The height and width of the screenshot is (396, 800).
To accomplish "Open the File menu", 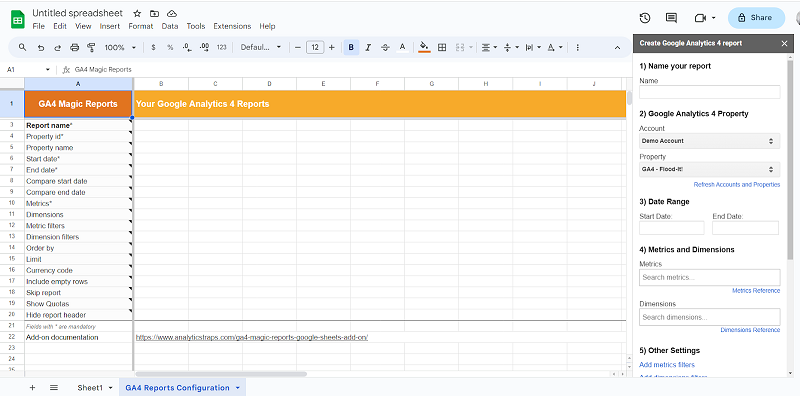I will point(38,26).
